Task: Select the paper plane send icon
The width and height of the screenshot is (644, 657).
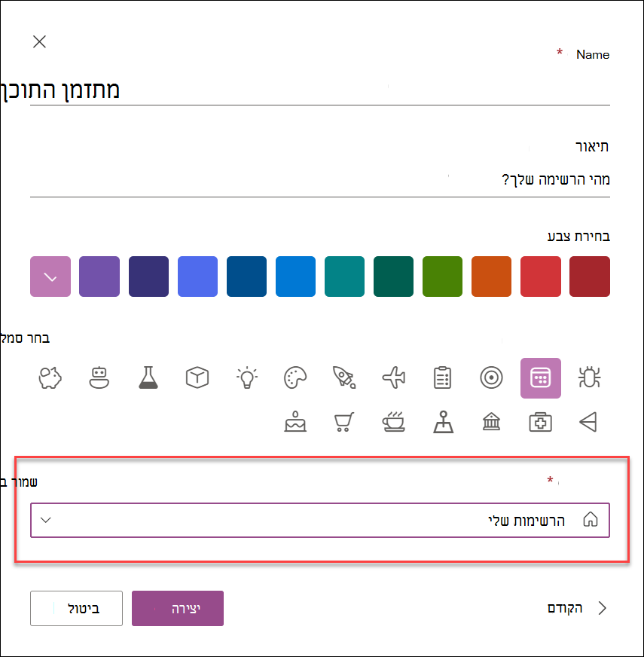Action: tap(589, 422)
